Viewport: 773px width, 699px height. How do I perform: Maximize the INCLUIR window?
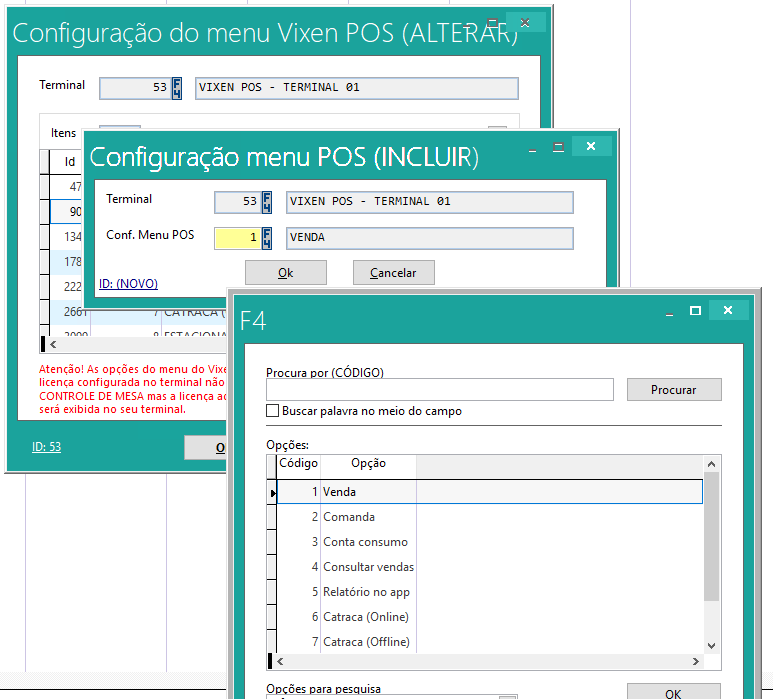(x=558, y=147)
